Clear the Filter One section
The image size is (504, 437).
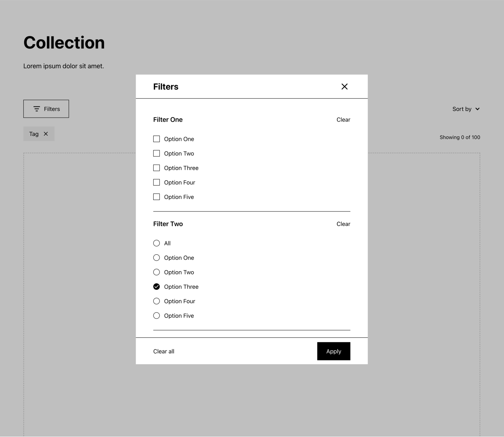(343, 120)
